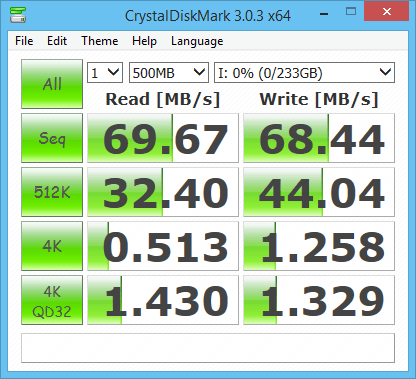Start the 512K random test

(x=52, y=192)
